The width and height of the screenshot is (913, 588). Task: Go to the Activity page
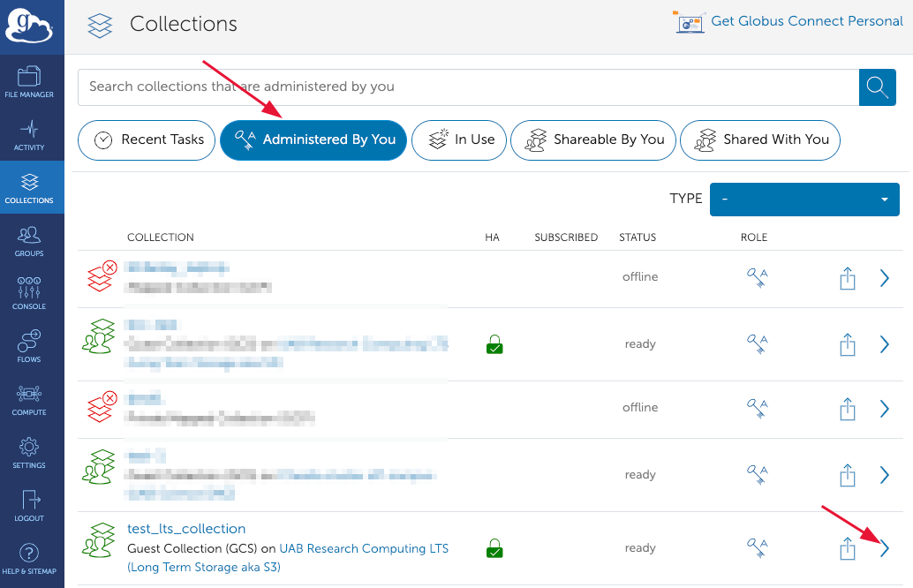click(29, 134)
